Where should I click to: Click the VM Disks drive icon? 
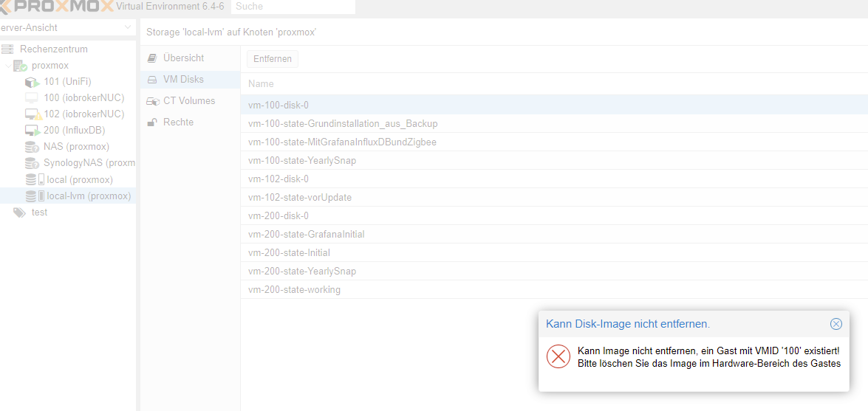point(152,80)
